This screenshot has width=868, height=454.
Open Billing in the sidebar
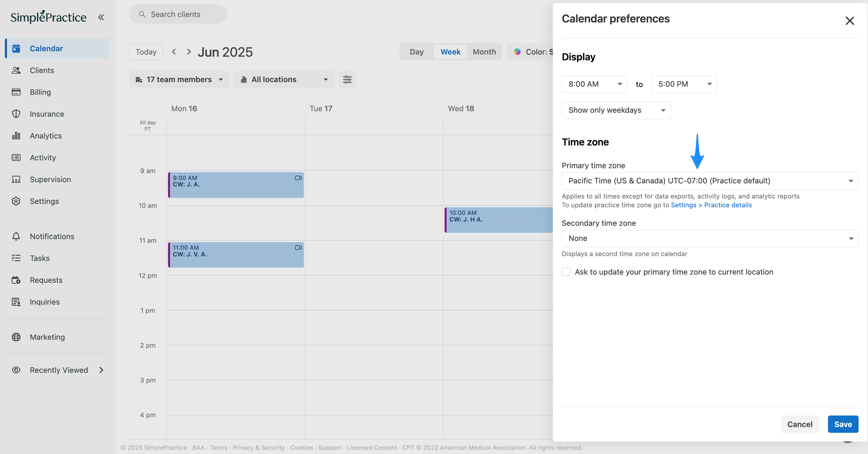pyautogui.click(x=57, y=92)
